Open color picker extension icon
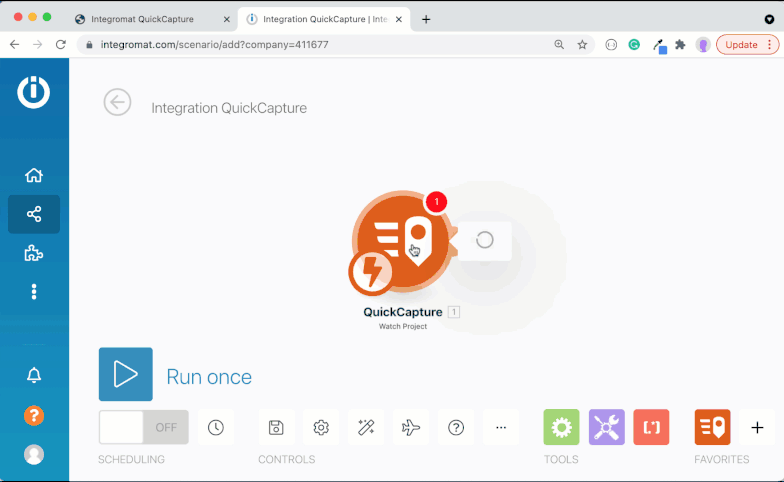The height and width of the screenshot is (482, 784). (x=660, y=46)
